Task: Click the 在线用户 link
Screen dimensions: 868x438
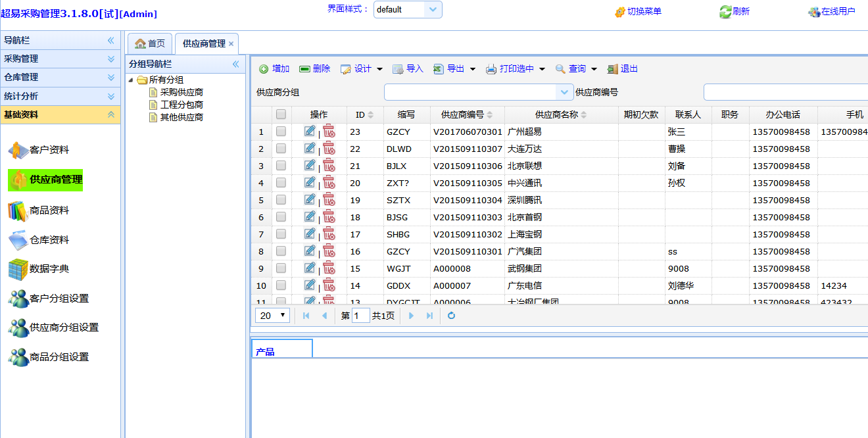Action: coord(832,12)
